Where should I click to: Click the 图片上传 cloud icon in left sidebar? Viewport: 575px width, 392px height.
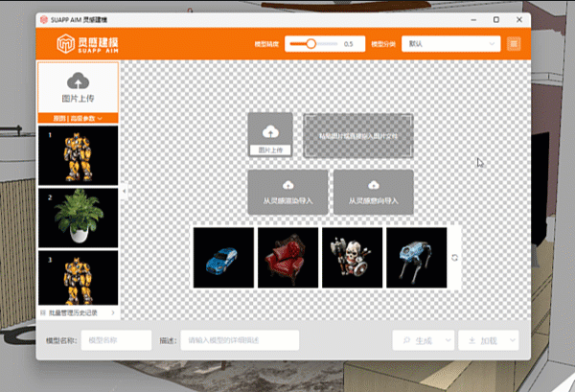coord(77,83)
